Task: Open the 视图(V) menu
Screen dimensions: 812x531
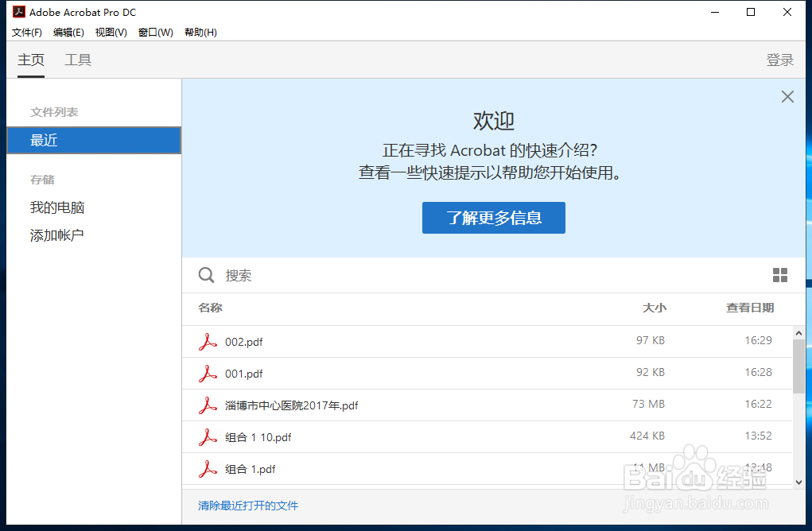Action: point(111,32)
